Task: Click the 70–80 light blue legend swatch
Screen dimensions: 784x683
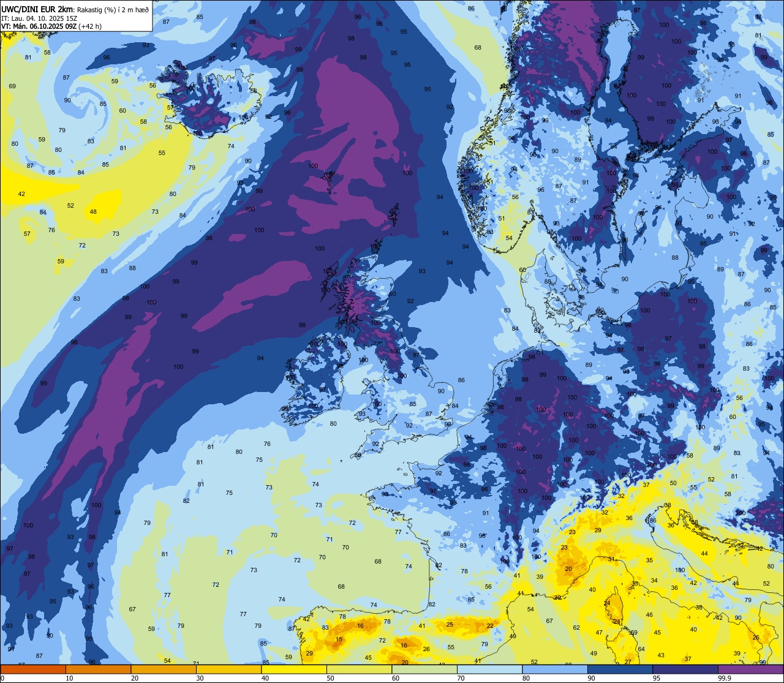Action: pos(489,670)
